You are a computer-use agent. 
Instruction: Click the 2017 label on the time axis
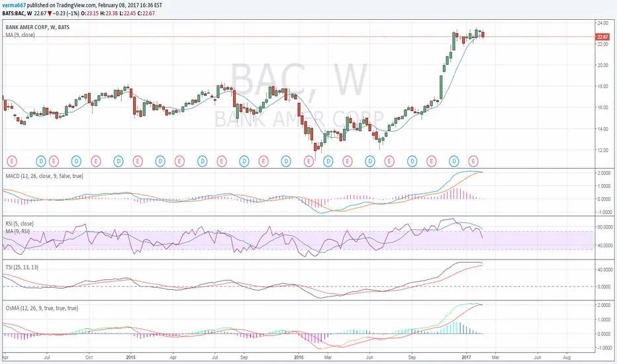466,357
